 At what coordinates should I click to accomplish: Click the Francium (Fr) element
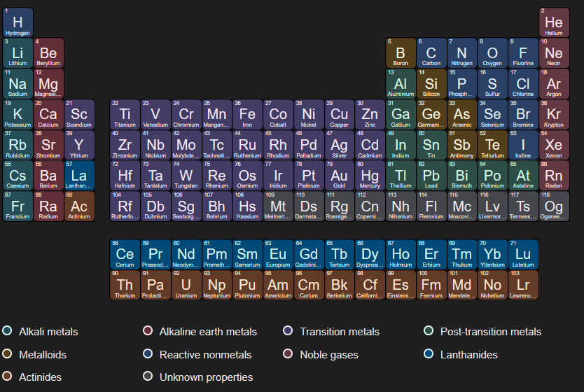point(18,206)
